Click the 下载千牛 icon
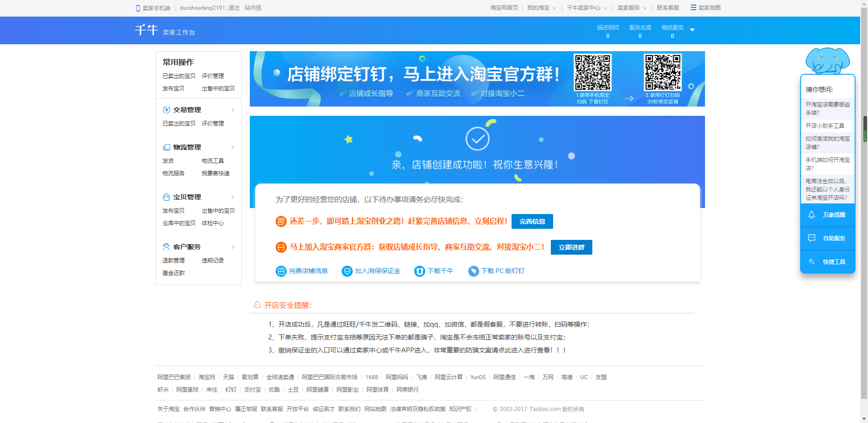This screenshot has height=423, width=868. click(x=419, y=271)
